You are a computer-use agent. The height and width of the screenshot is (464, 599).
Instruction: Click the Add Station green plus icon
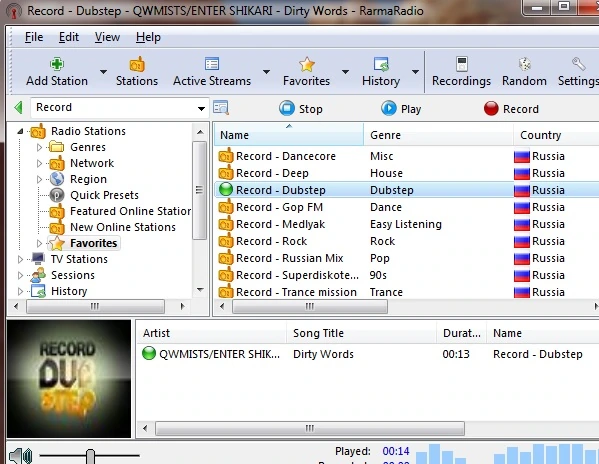(x=57, y=64)
